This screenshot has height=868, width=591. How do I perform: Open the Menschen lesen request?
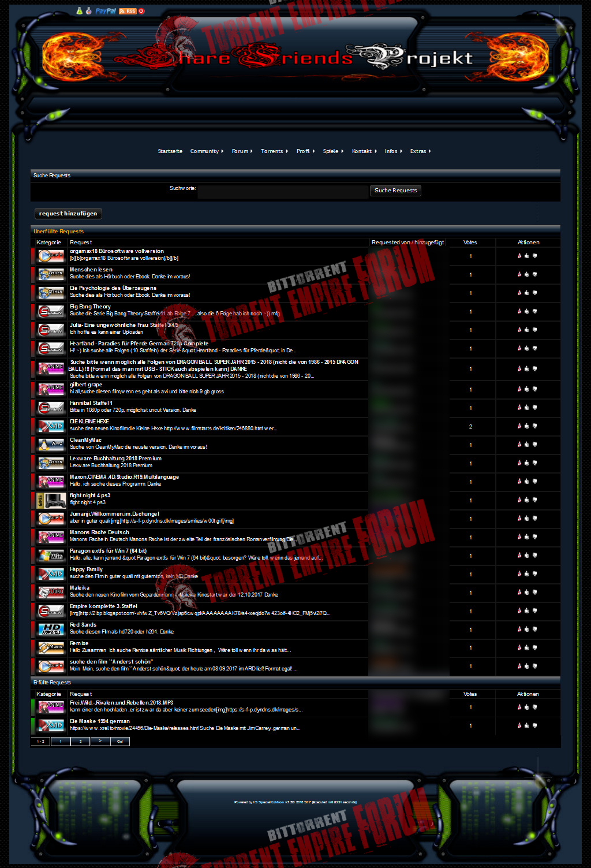click(91, 270)
